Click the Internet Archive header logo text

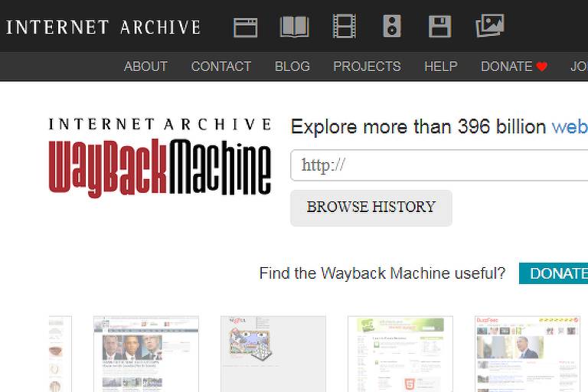pos(103,28)
